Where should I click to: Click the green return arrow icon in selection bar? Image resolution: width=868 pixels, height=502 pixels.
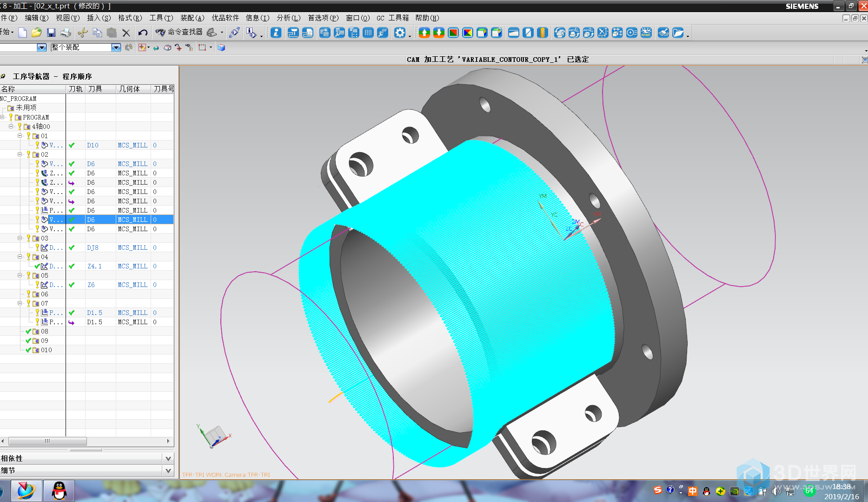(x=156, y=47)
